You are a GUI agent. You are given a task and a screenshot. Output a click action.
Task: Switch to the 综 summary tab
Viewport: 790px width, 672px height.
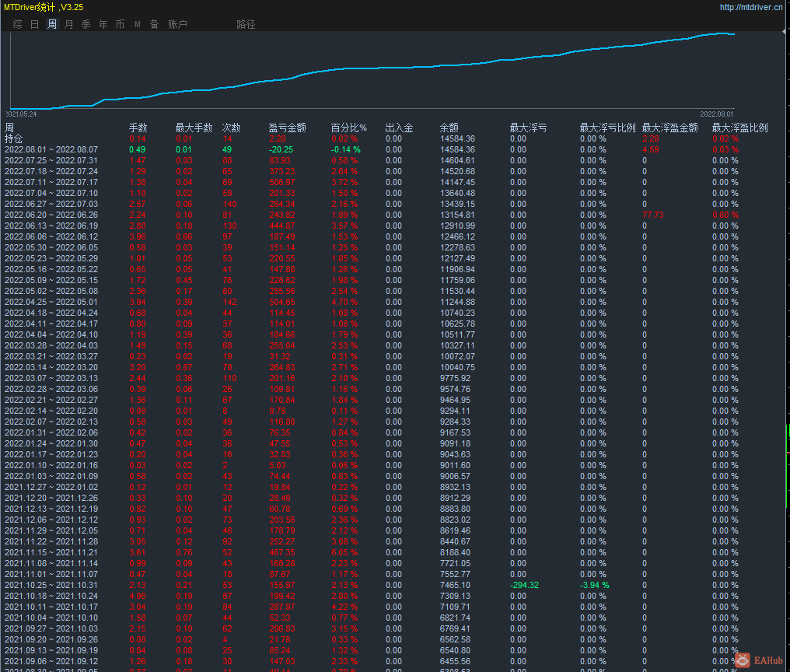coord(18,24)
